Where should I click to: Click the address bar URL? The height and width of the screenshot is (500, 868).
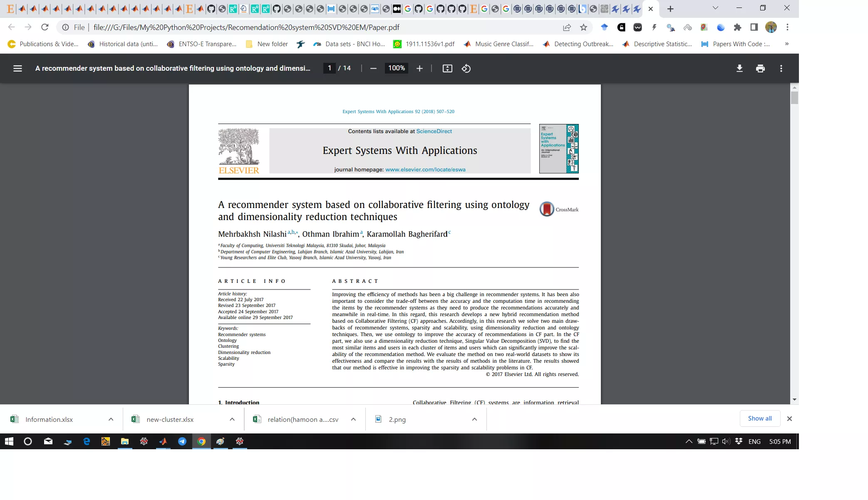coord(246,27)
